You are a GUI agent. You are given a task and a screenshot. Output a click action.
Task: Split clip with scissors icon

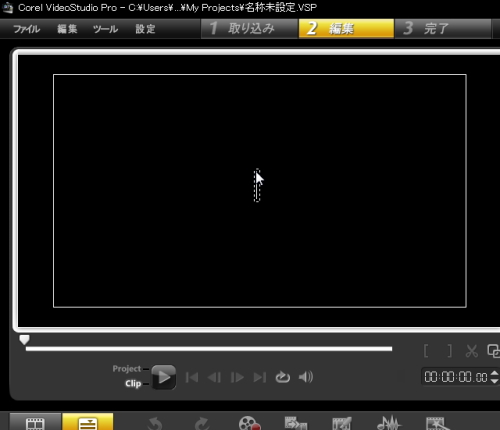point(471,351)
